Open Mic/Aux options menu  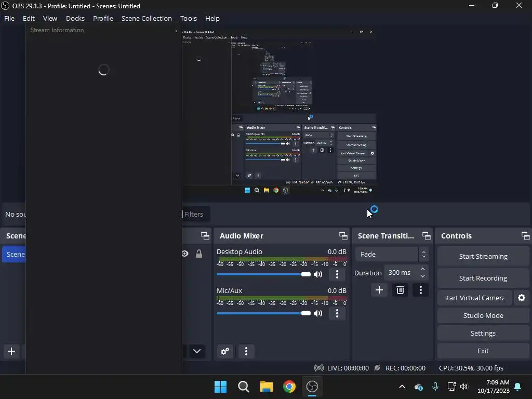(337, 313)
